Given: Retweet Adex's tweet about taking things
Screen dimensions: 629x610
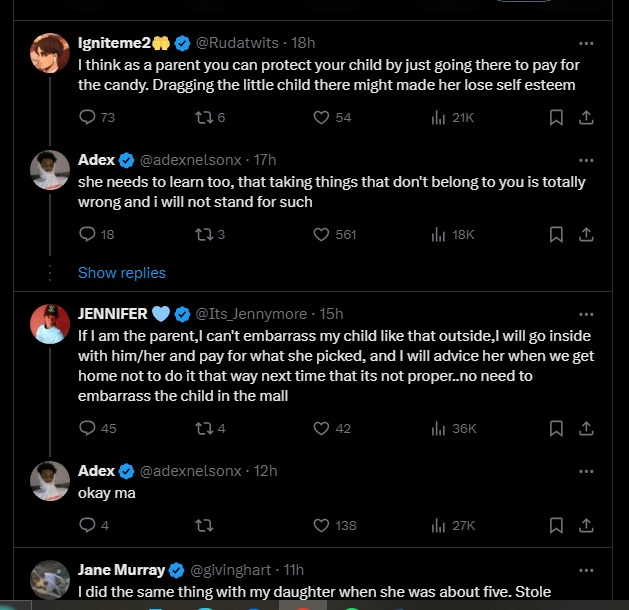Looking at the screenshot, I should point(204,235).
